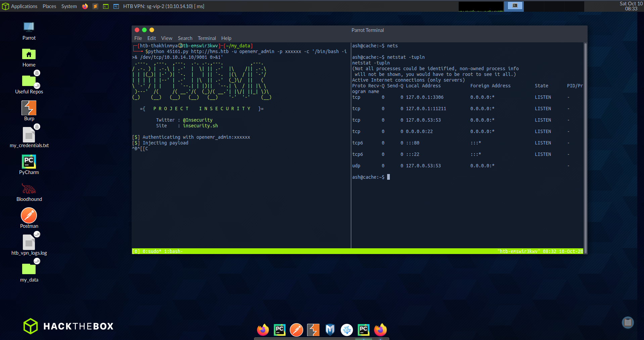Open terminal Edit menu
Image resolution: width=644 pixels, height=340 pixels.
[x=151, y=38]
